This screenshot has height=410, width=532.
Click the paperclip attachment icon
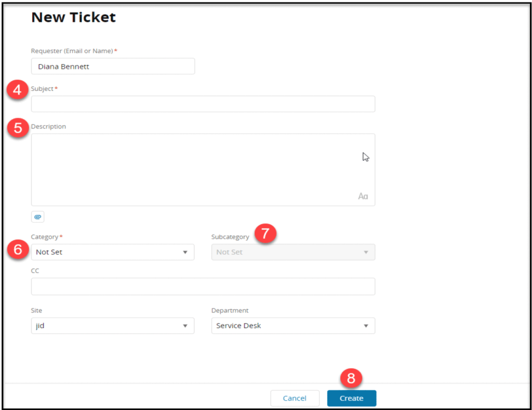37,217
